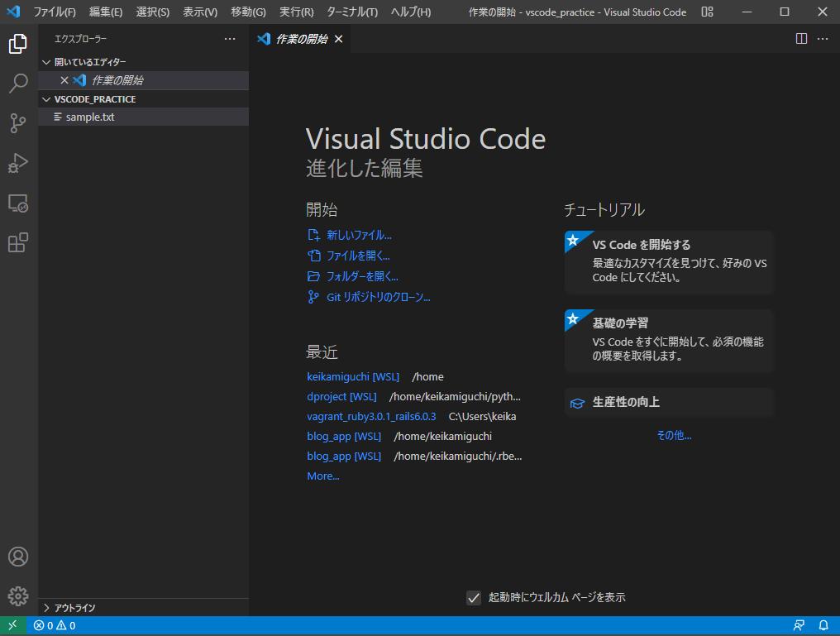840x636 pixels.
Task: Open the Accounts menu icon
Action: (18, 557)
